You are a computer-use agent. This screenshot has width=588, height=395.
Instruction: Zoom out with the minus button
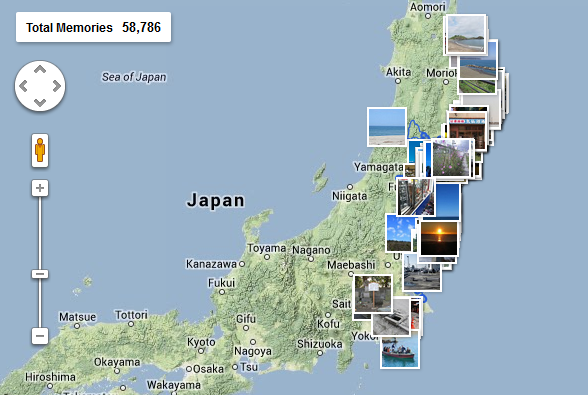tap(40, 335)
